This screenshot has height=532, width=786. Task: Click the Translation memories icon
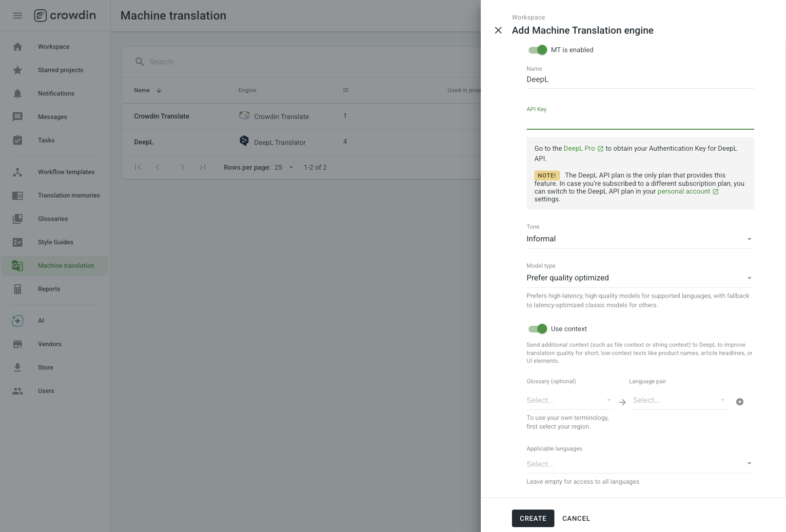[x=18, y=196]
